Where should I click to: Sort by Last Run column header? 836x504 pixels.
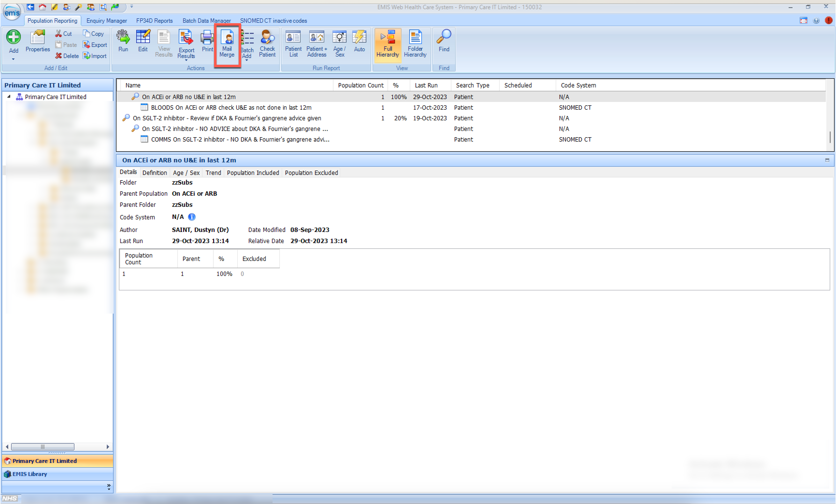[x=431, y=86]
